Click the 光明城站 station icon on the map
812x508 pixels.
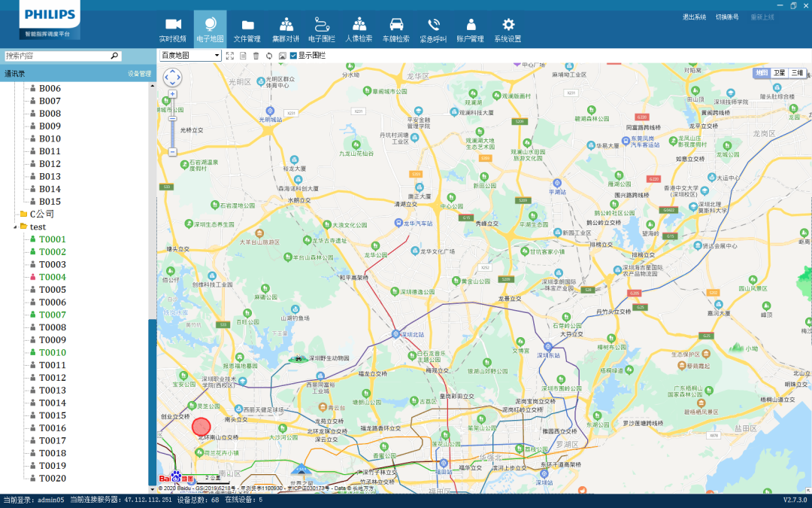270,111
